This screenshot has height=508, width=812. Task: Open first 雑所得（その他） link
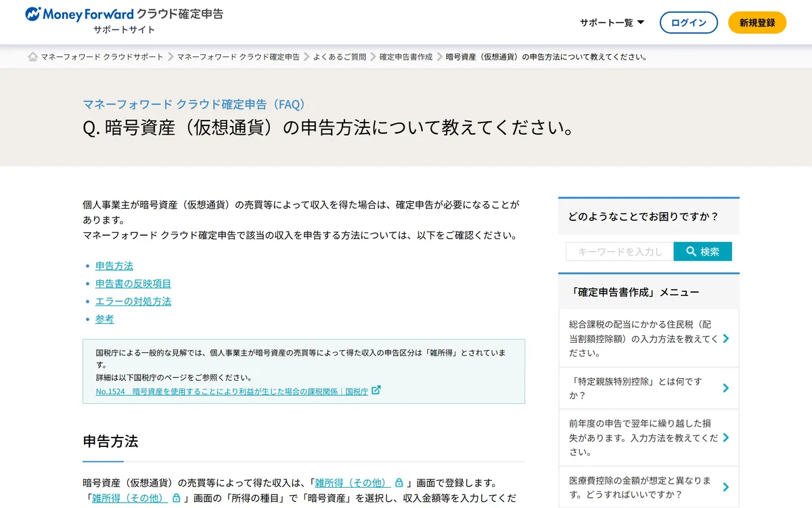(353, 483)
